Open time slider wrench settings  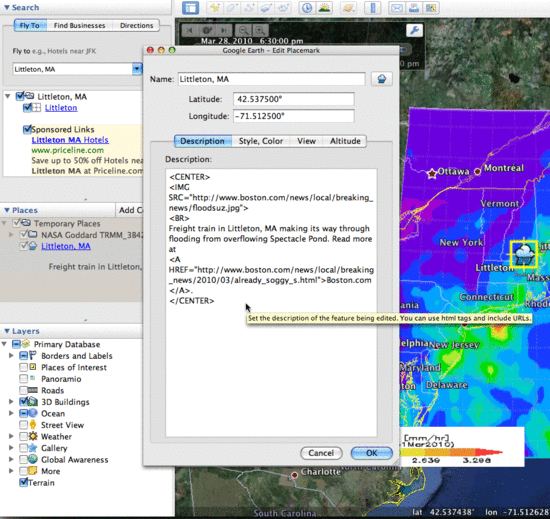pyautogui.click(x=414, y=31)
